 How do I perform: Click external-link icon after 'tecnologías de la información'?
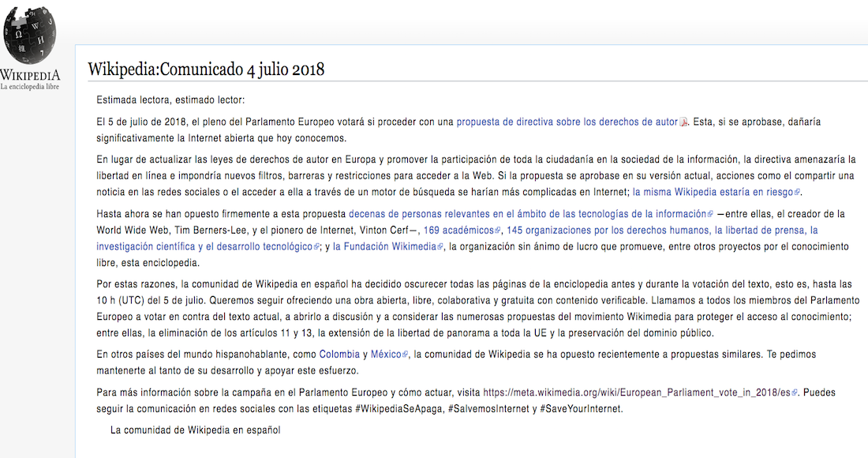710,214
